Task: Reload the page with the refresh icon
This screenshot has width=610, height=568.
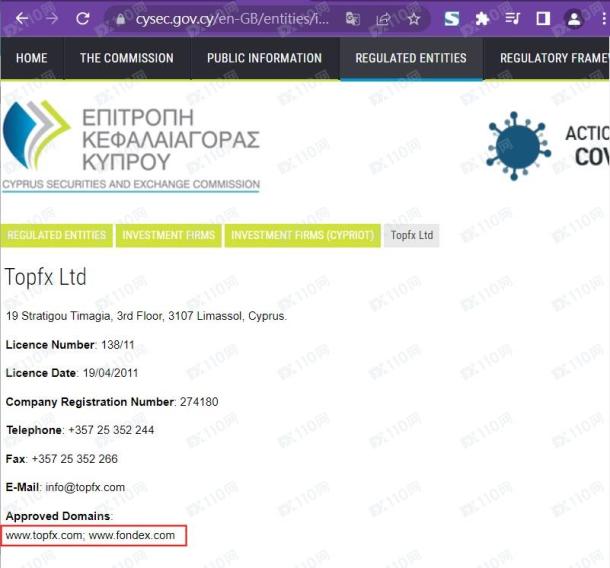Action: click(82, 18)
